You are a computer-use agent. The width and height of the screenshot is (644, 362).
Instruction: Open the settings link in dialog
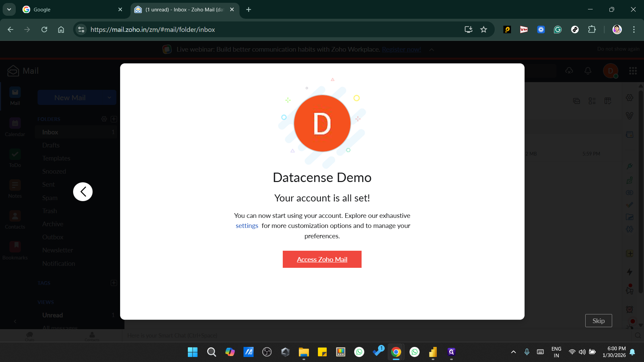(x=247, y=226)
